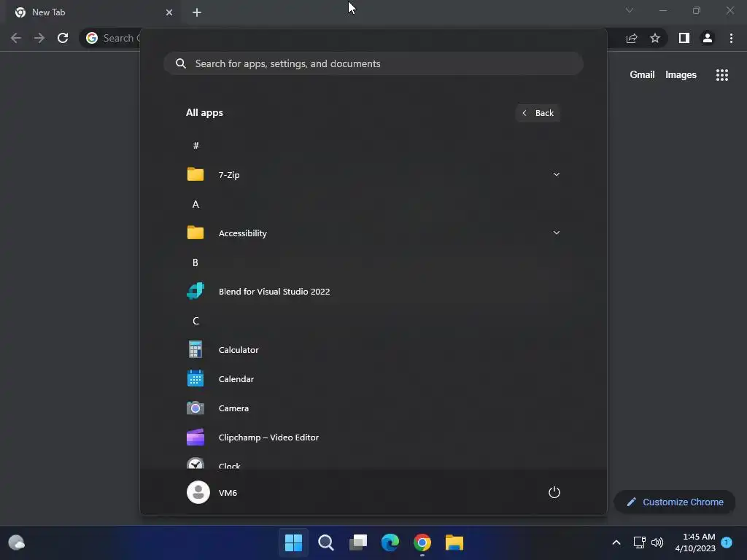Jump via the # letter header
Image resolution: width=747 pixels, height=560 pixels.
(x=196, y=145)
